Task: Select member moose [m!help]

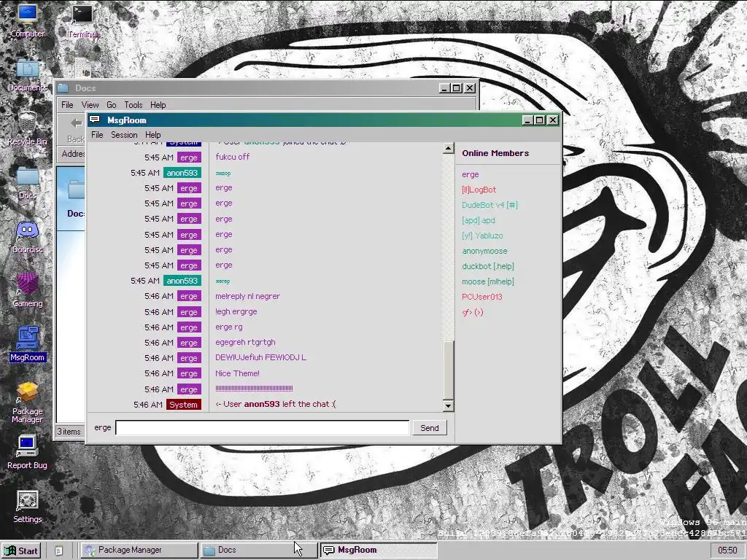Action: (488, 281)
